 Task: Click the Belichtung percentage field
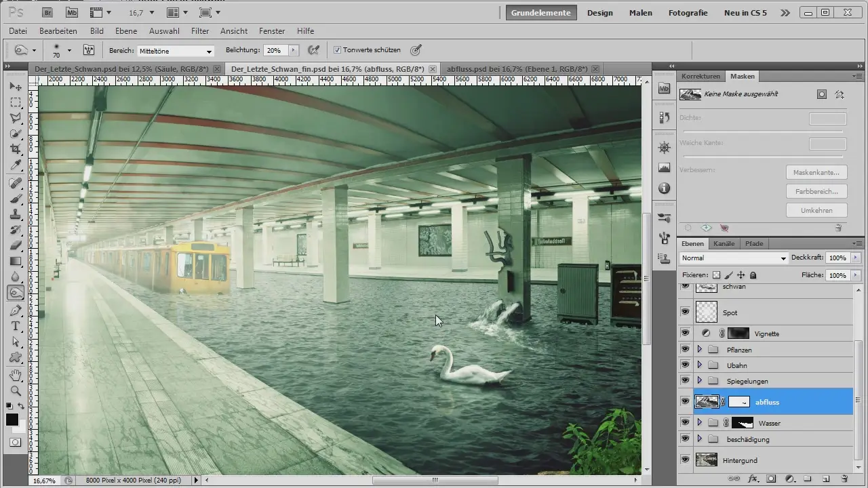coord(275,50)
